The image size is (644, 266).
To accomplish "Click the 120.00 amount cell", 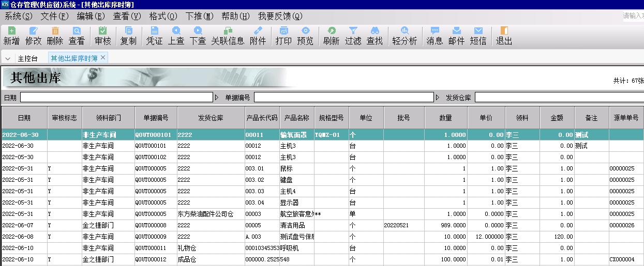I will (x=557, y=237).
